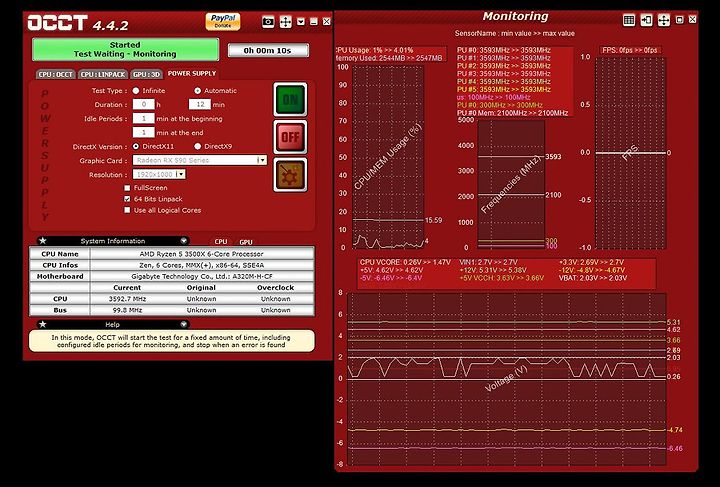Click the CPU/MEM Usage graph
Screen dimensions: 720x487
[388, 157]
